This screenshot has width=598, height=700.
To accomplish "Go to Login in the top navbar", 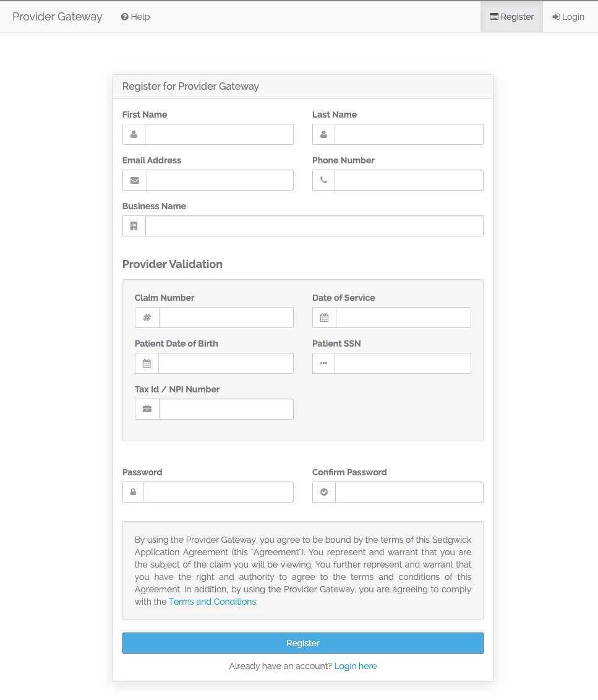I will coord(568,17).
